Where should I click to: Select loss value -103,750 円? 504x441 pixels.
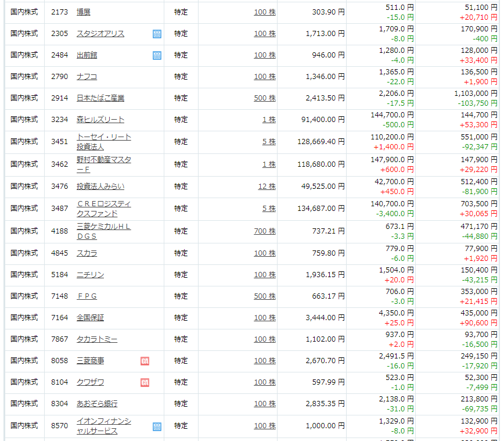478,103
